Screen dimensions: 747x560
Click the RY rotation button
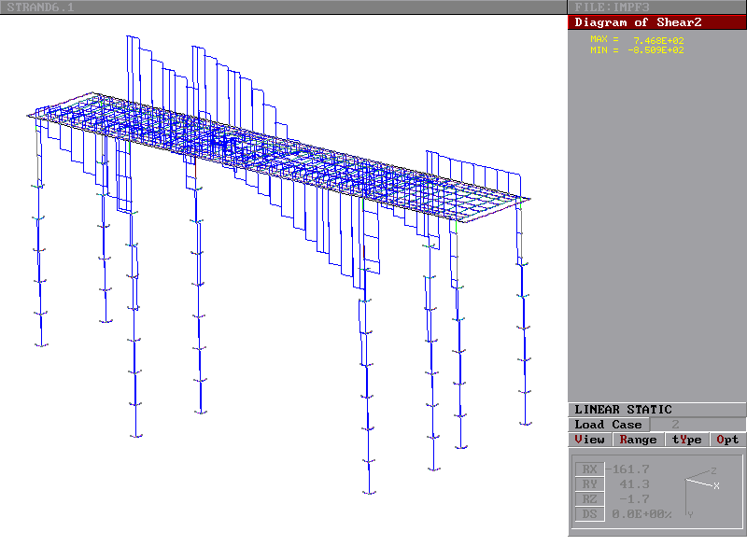589,484
